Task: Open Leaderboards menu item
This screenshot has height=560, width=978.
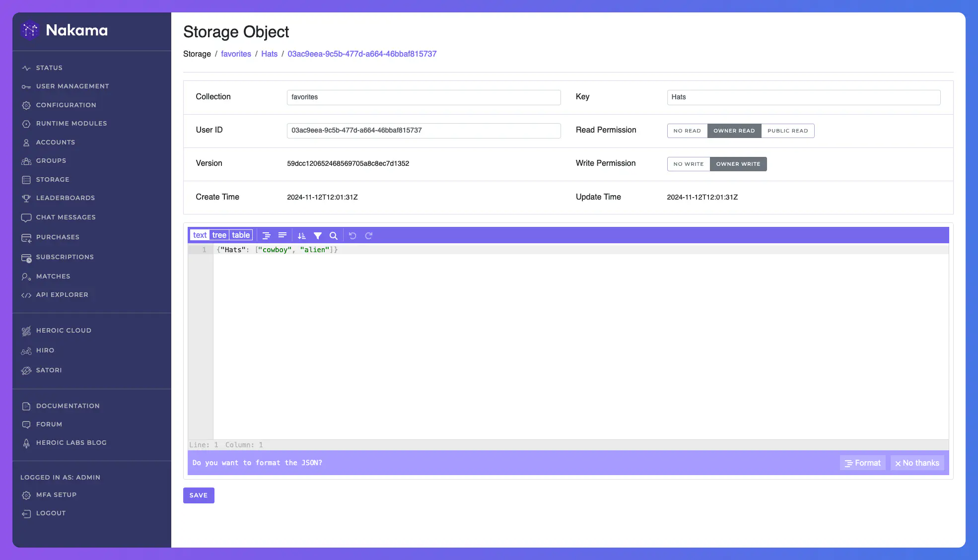Action: (x=66, y=198)
